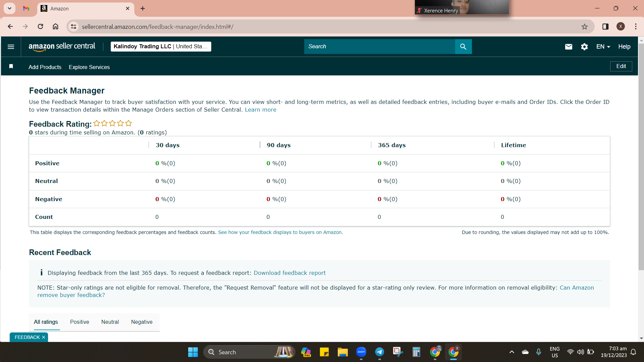Open the messages envelope icon
The width and height of the screenshot is (644, 362).
pos(569,47)
